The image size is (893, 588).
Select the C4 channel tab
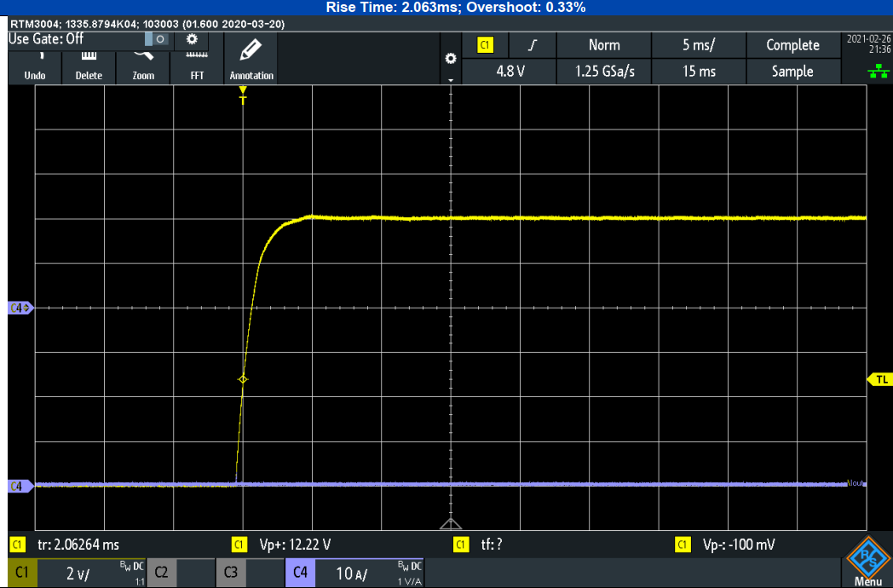300,574
